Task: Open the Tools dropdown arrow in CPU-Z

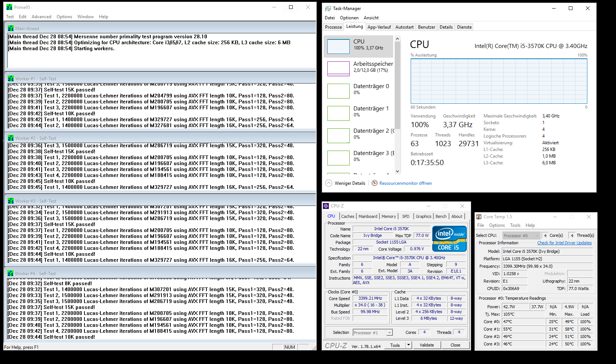Action: 408,345
